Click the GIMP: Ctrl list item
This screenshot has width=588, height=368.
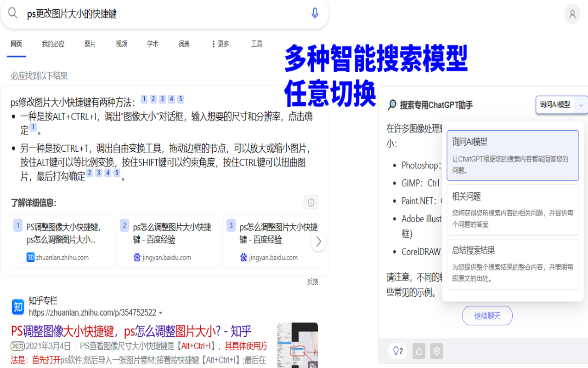[420, 183]
